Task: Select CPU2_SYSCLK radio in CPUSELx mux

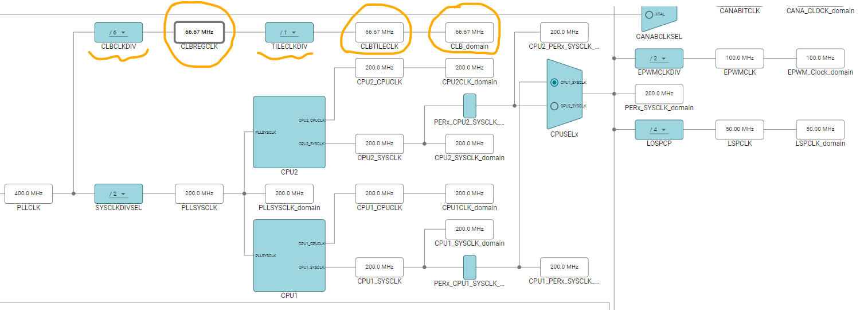Action: 554,106
